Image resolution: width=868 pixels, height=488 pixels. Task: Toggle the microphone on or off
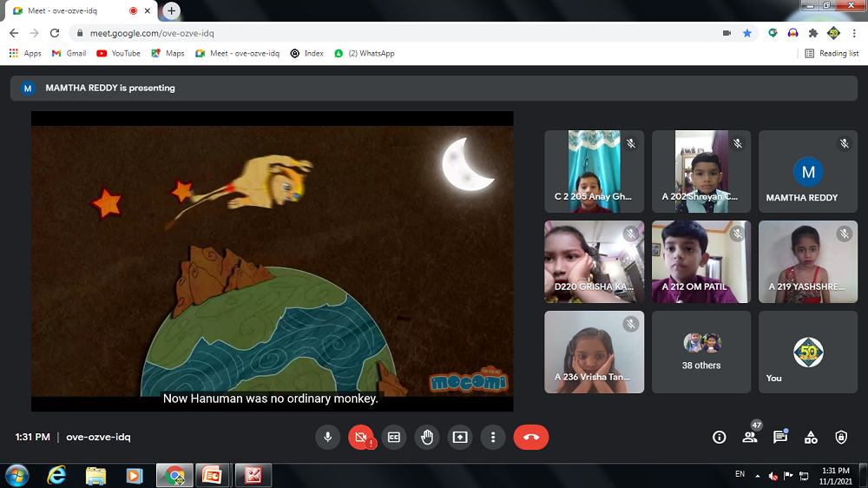click(328, 438)
